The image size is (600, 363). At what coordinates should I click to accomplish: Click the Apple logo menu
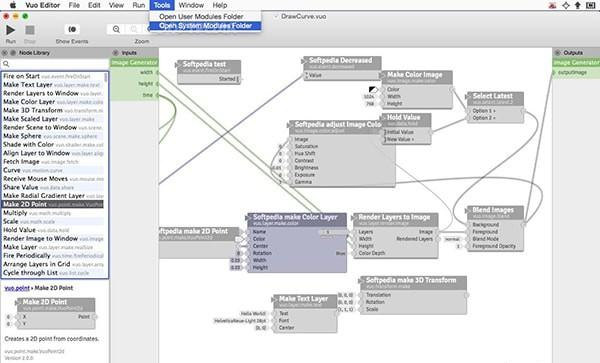pos(13,5)
